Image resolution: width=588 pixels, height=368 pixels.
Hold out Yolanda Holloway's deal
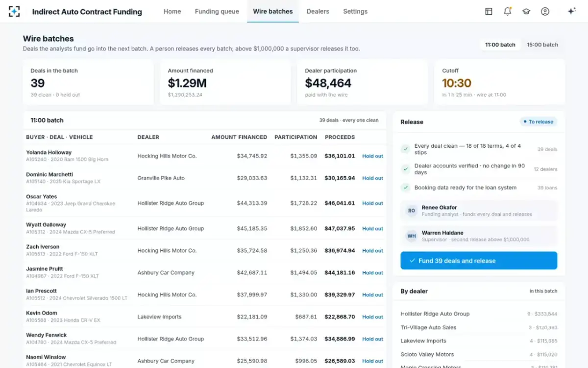(372, 156)
